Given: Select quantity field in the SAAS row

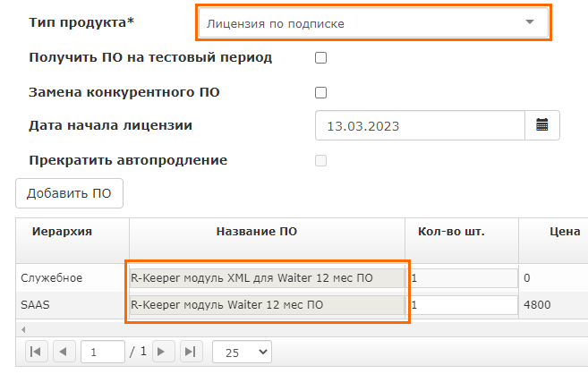Looking at the screenshot, I should (462, 305).
